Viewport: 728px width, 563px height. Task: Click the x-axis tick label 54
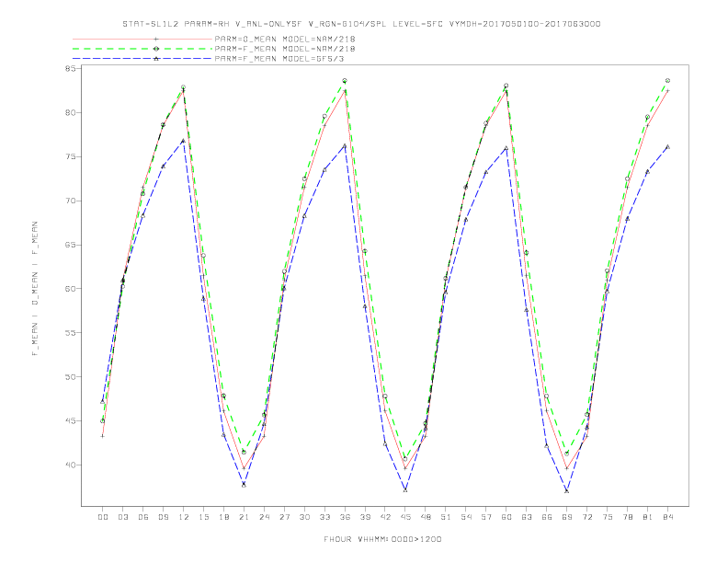[x=466, y=517]
